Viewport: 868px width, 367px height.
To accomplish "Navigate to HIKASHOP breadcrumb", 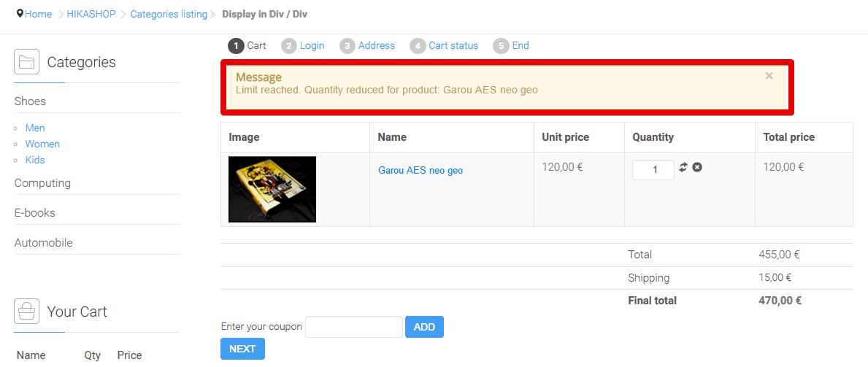I will pyautogui.click(x=91, y=15).
